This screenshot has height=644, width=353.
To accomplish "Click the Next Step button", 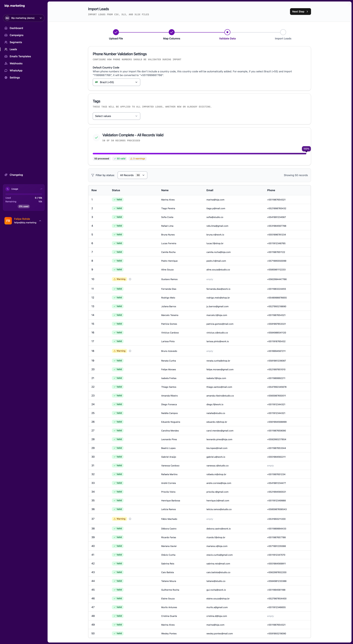I will (300, 12).
